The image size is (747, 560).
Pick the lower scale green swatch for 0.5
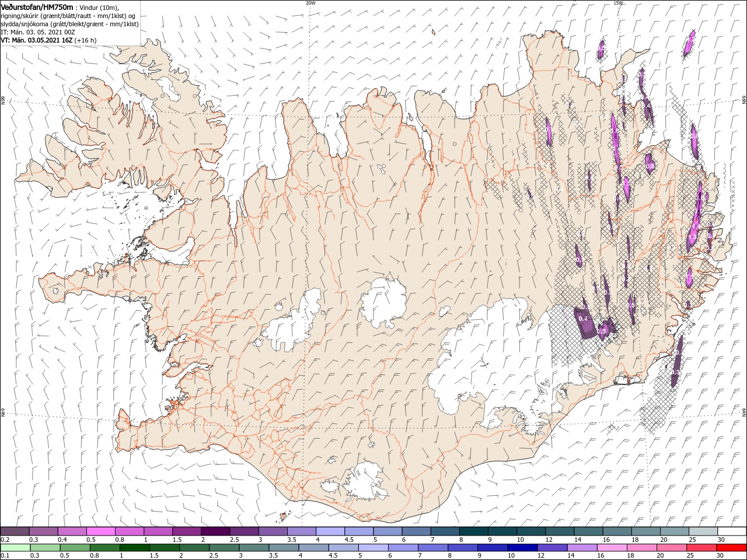tap(75, 548)
